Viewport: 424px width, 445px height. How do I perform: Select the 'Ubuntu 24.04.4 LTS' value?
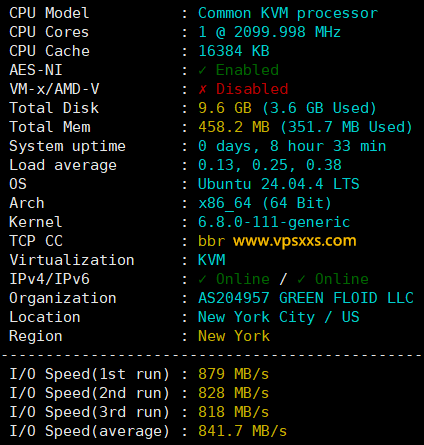(279, 184)
